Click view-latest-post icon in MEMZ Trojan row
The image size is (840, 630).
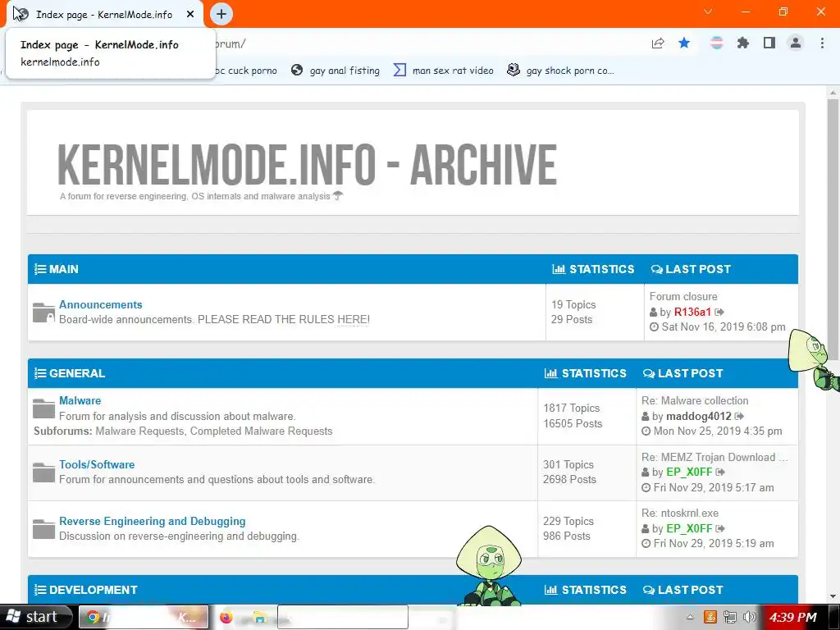[720, 472]
